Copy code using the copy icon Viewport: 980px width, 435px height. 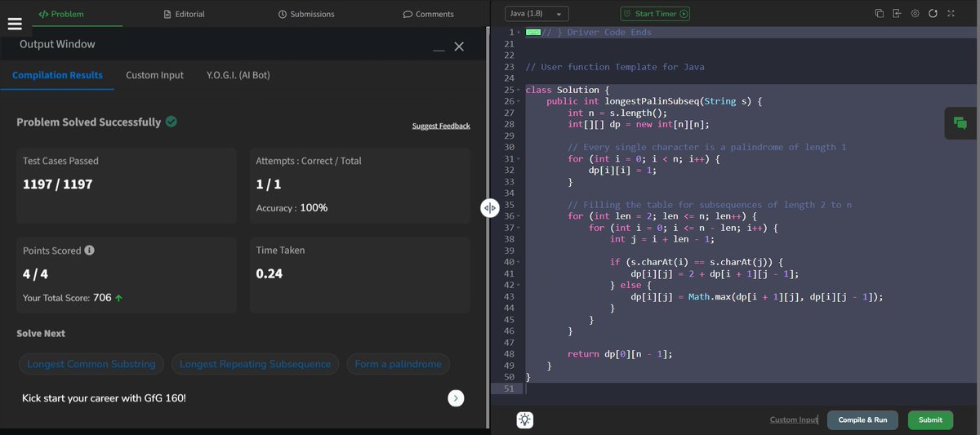pos(879,14)
